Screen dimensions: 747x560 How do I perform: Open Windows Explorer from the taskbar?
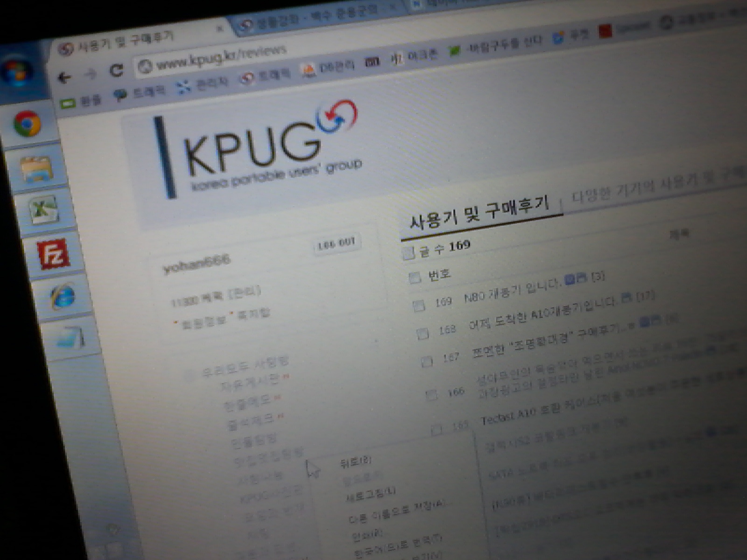tap(36, 169)
